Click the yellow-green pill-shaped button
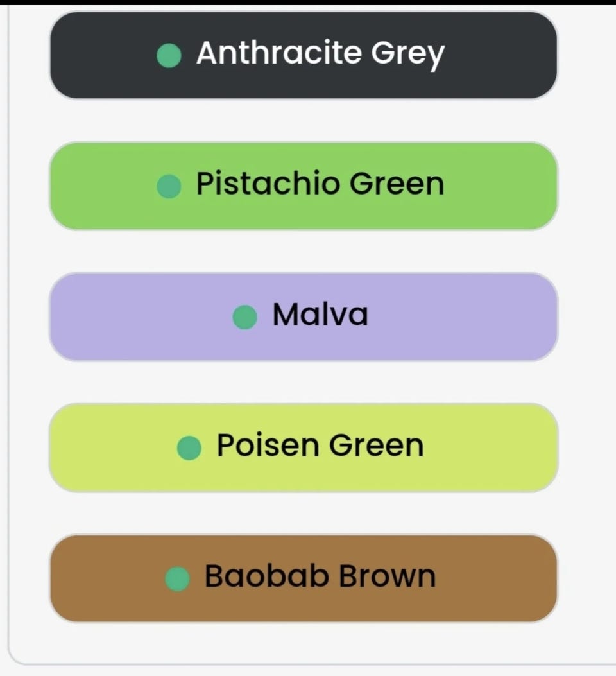The width and height of the screenshot is (616, 676). coord(304,447)
